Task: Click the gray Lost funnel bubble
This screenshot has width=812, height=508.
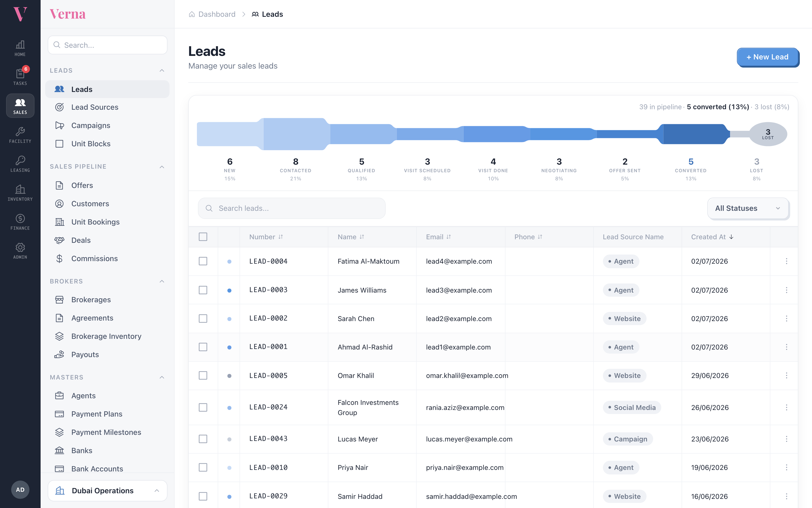Action: (x=768, y=134)
